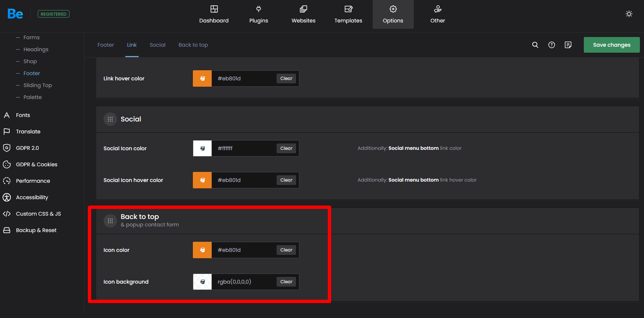Go to the Plugins section
Viewport: 644px width, 318px height.
[x=259, y=15]
